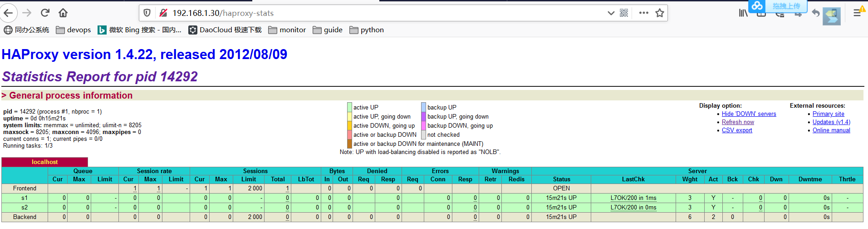Click the undo arrow toolbar icon
This screenshot has height=229, width=868.
(x=815, y=13)
